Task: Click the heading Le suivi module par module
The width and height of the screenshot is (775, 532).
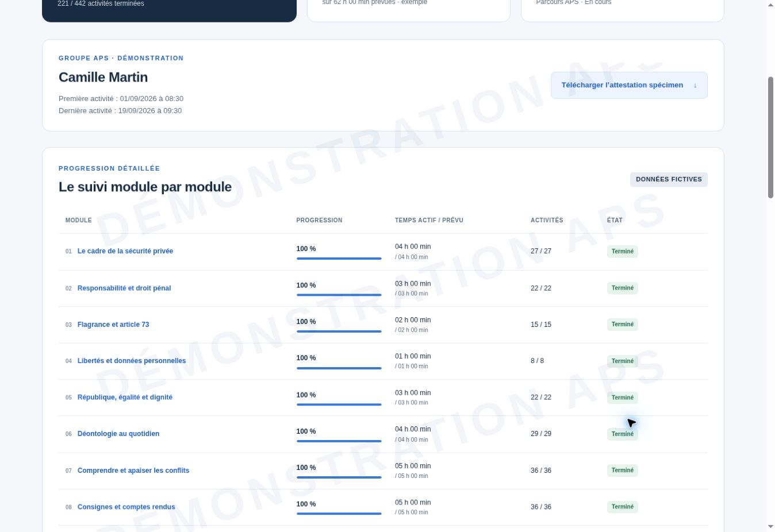Action: pyautogui.click(x=145, y=187)
